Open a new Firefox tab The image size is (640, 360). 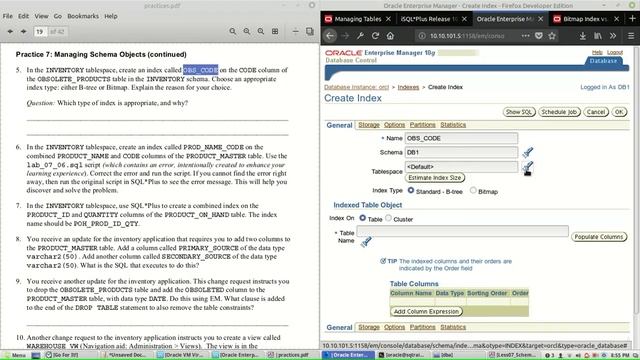click(x=632, y=19)
